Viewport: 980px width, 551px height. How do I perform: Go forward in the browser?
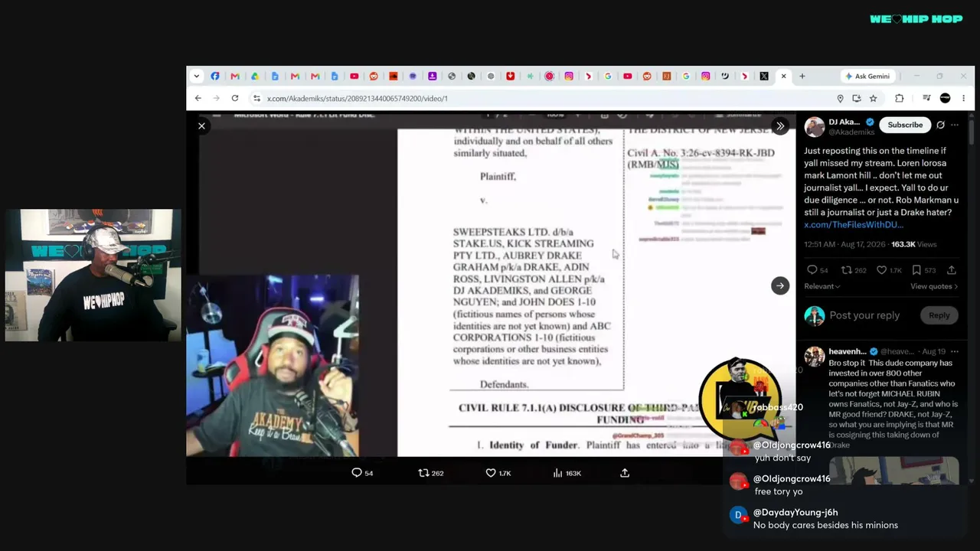[216, 98]
